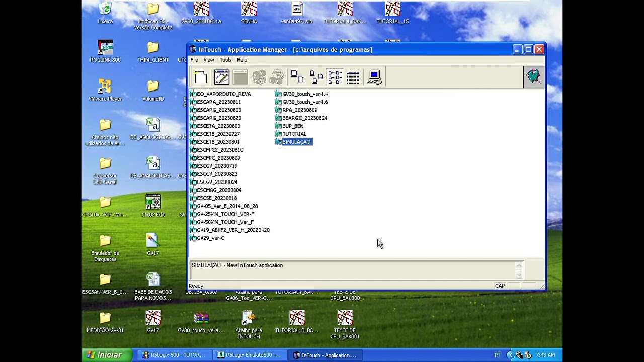Open the Tools menu
Viewport: 644px width, 362px height.
(225, 60)
